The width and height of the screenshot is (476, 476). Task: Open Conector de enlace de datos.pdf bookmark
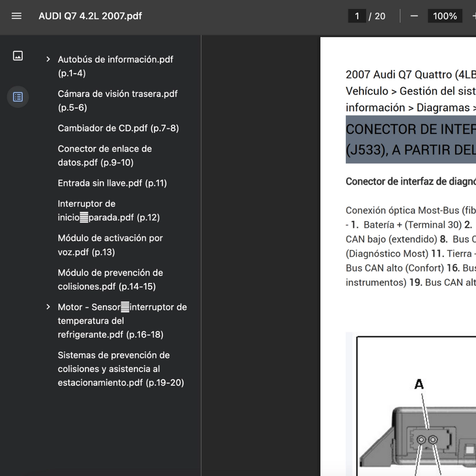(x=105, y=156)
